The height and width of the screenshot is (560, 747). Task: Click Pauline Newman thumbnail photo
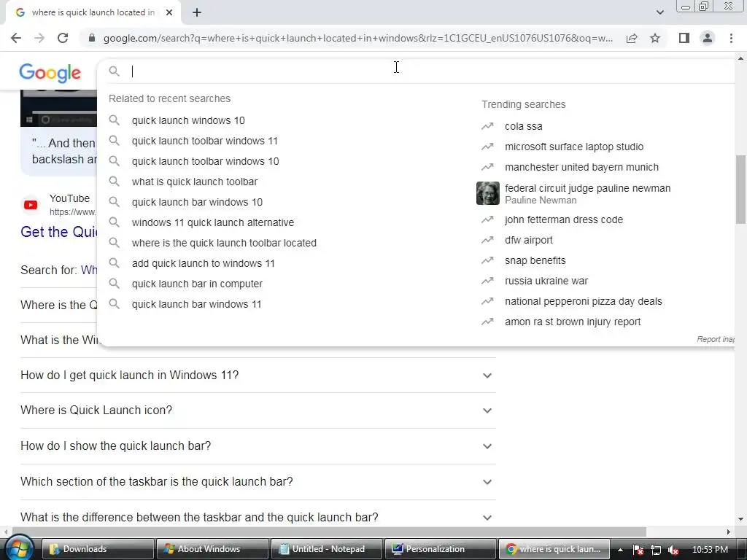tap(488, 193)
